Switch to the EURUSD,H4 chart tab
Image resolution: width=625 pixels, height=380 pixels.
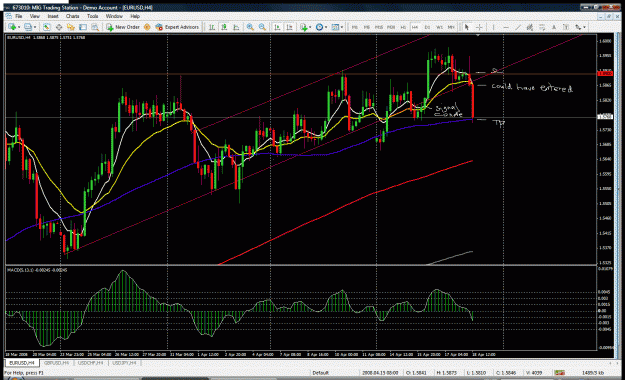coord(22,363)
